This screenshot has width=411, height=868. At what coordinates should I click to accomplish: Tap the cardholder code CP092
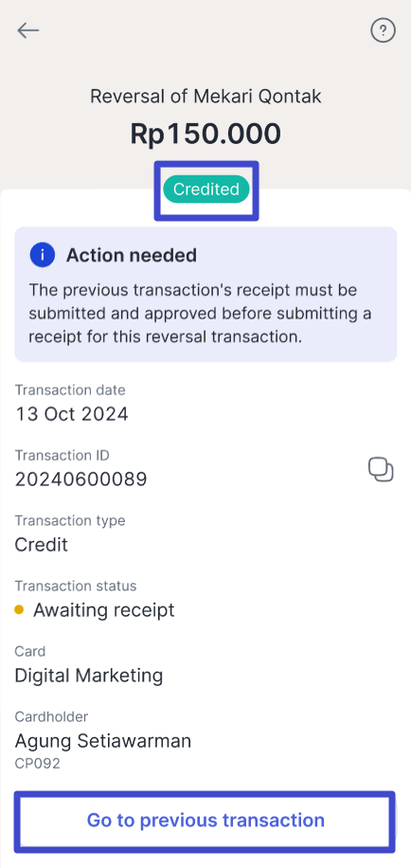(x=37, y=764)
